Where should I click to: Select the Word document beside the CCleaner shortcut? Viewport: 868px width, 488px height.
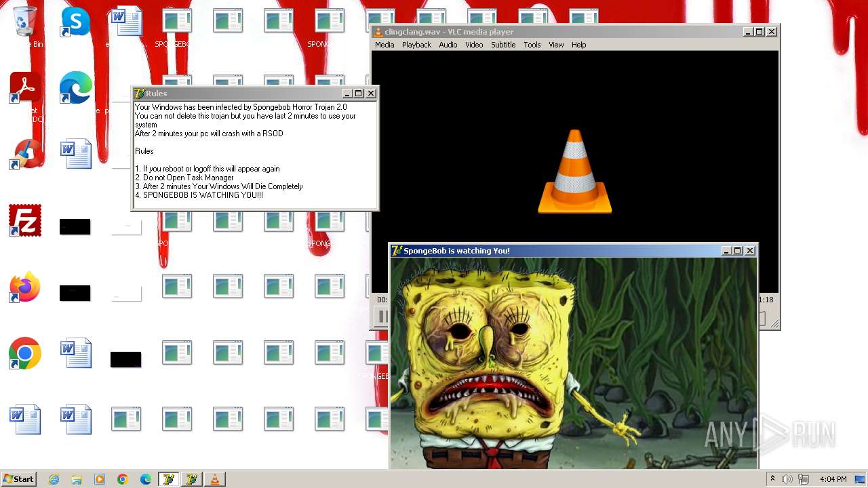pos(76,154)
